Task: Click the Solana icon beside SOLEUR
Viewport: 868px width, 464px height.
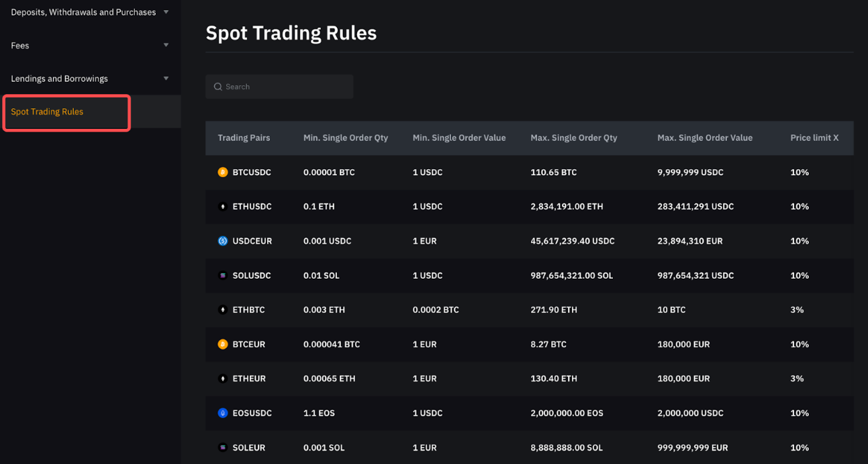Action: (x=223, y=448)
